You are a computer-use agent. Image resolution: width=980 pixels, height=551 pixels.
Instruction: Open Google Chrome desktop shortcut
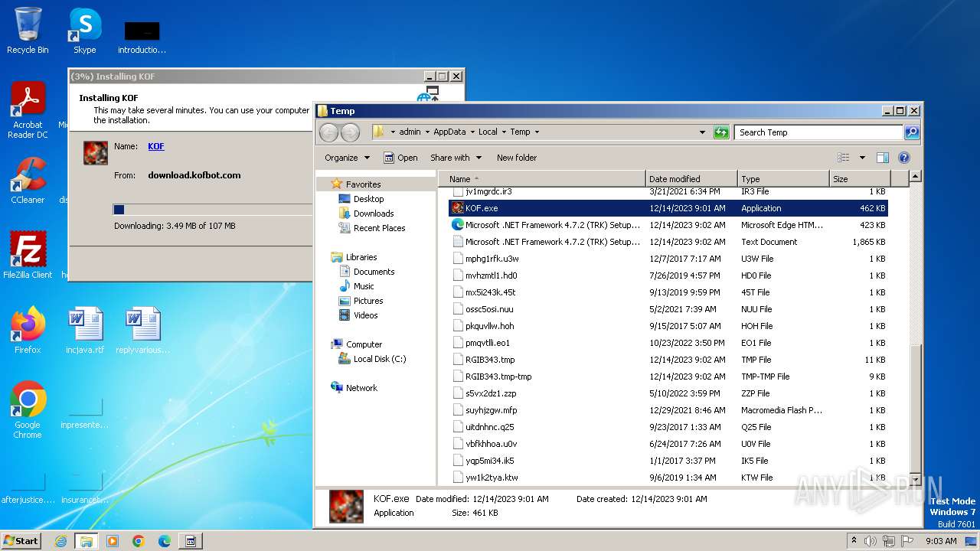pos(28,410)
